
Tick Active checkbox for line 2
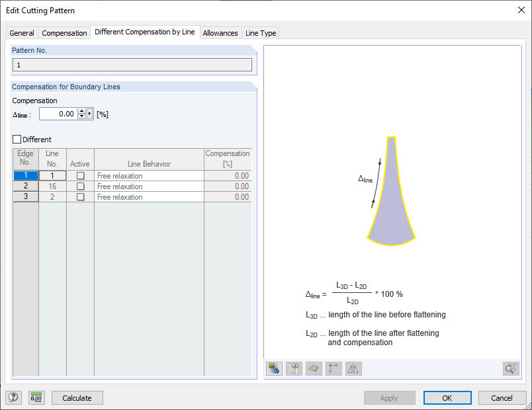click(81, 196)
